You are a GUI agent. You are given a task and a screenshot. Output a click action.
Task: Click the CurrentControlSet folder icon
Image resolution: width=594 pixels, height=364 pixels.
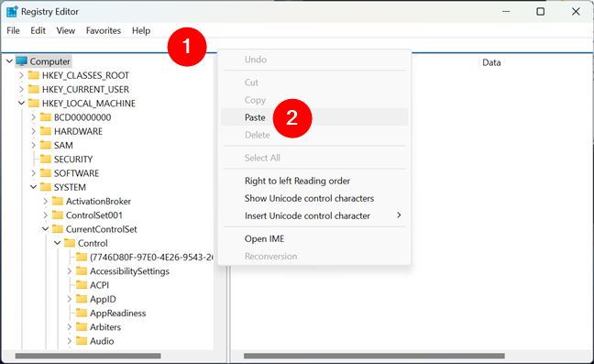[x=58, y=229]
